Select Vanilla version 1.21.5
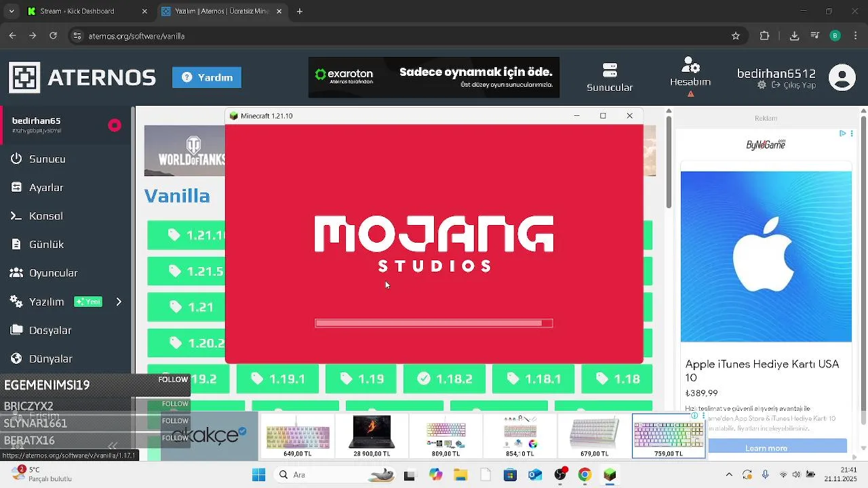This screenshot has height=488, width=868. pos(186,271)
